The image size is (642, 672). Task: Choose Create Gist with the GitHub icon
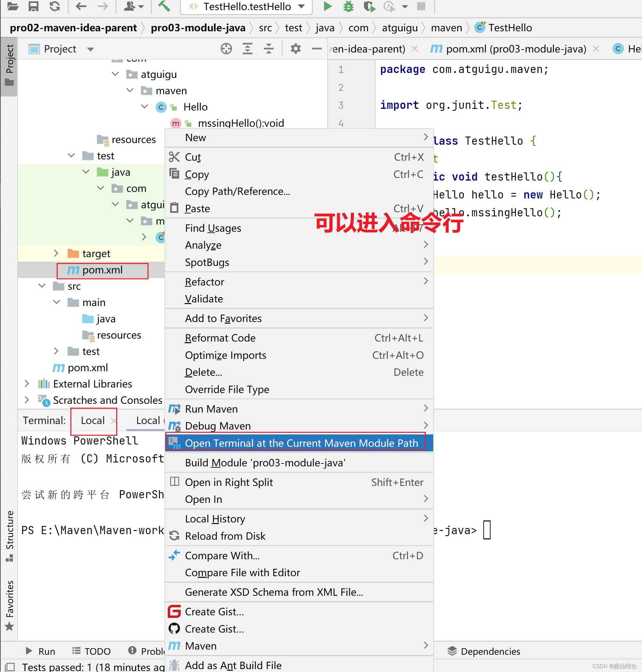pyautogui.click(x=299, y=629)
